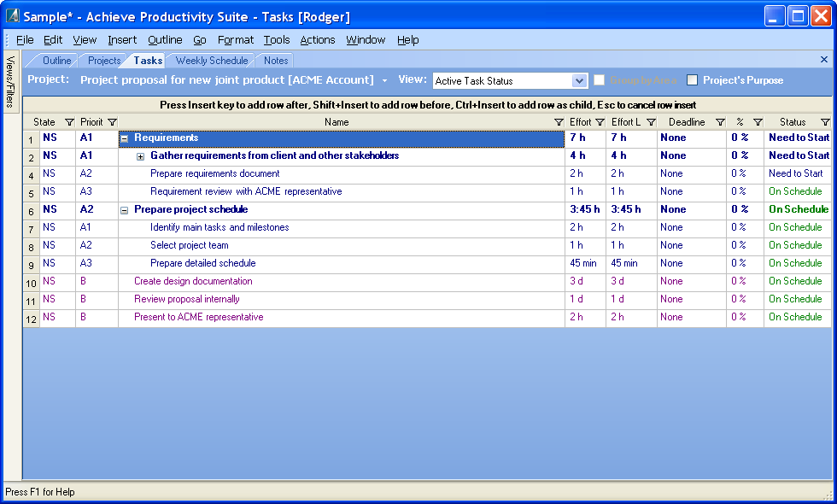This screenshot has width=837, height=504.
Task: Select the Create design documentation task
Action: (193, 281)
